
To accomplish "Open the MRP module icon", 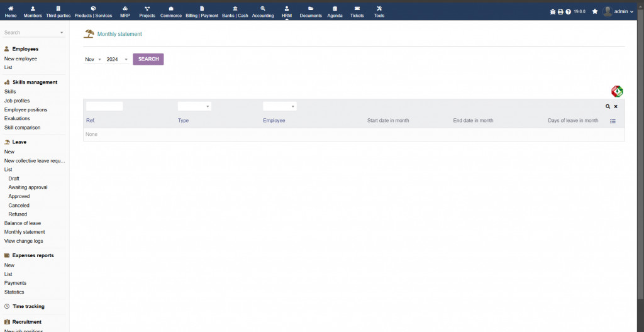I will coord(125,8).
